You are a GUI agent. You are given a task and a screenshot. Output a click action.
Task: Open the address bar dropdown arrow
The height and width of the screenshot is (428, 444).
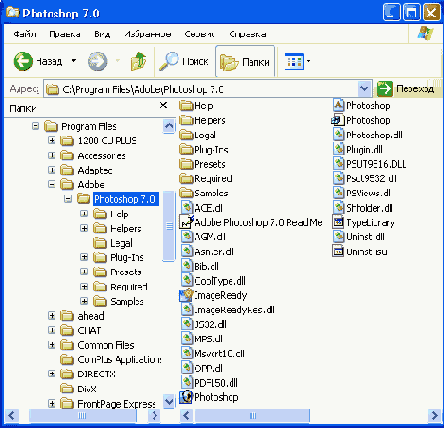tap(364, 89)
